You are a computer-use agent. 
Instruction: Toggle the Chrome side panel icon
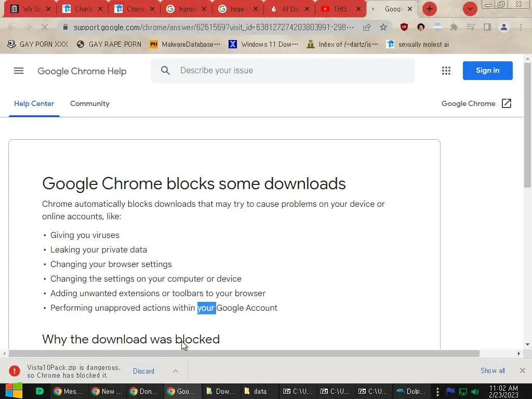pyautogui.click(x=487, y=27)
